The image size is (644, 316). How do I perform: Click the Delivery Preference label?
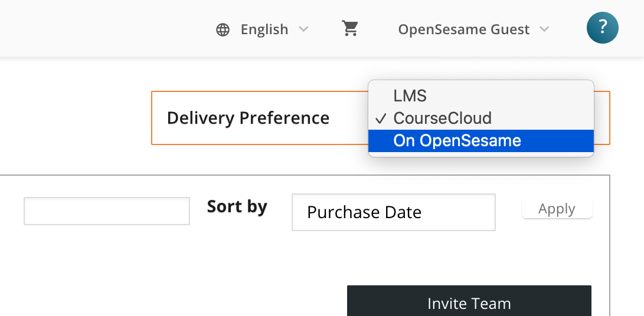pyautogui.click(x=248, y=118)
